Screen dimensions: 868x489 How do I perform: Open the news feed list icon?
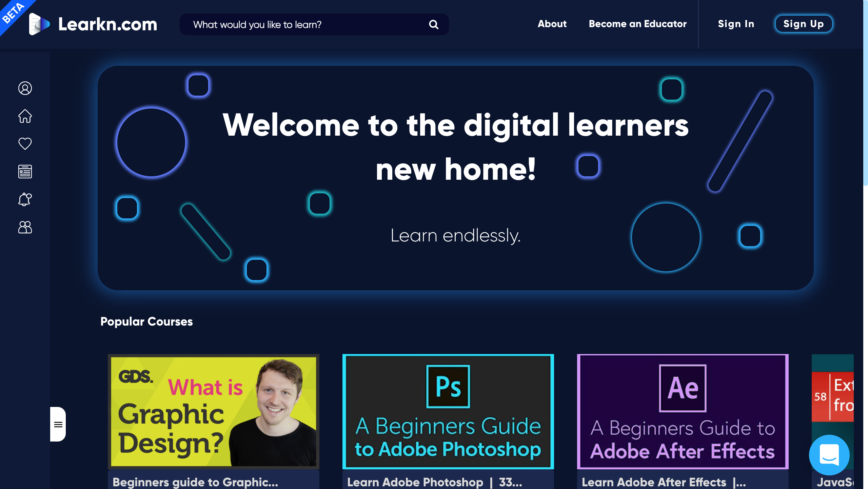(25, 172)
